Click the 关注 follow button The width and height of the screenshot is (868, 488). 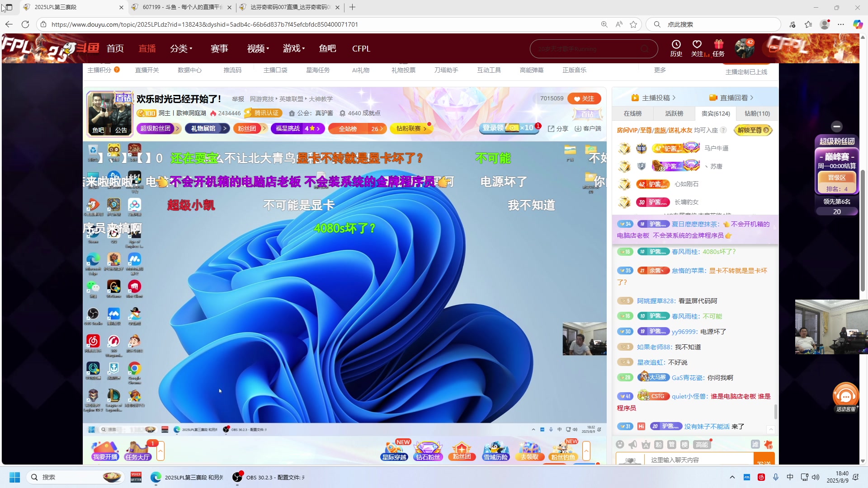(584, 99)
